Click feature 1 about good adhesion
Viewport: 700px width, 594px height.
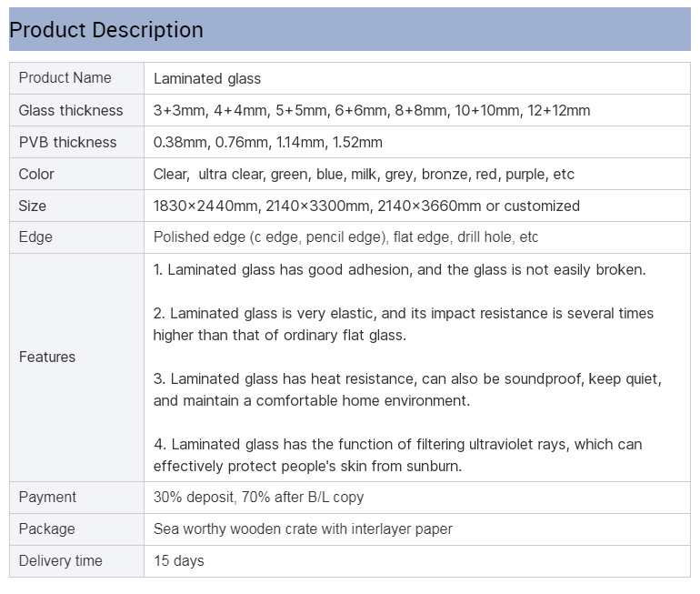[x=399, y=269]
